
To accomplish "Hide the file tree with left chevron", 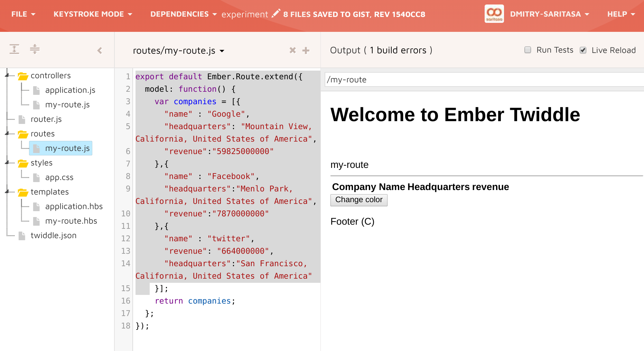I will 100,51.
